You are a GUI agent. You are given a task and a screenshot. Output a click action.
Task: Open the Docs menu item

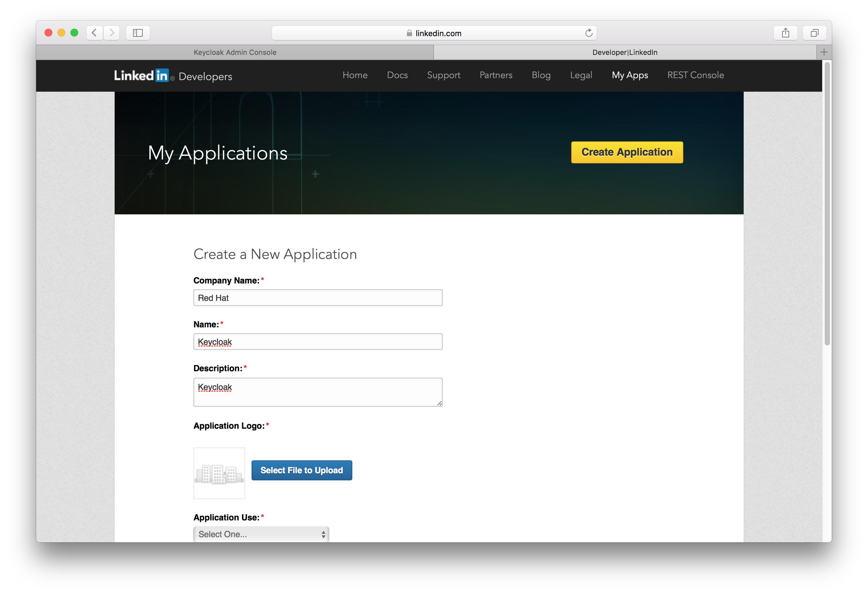coord(397,75)
